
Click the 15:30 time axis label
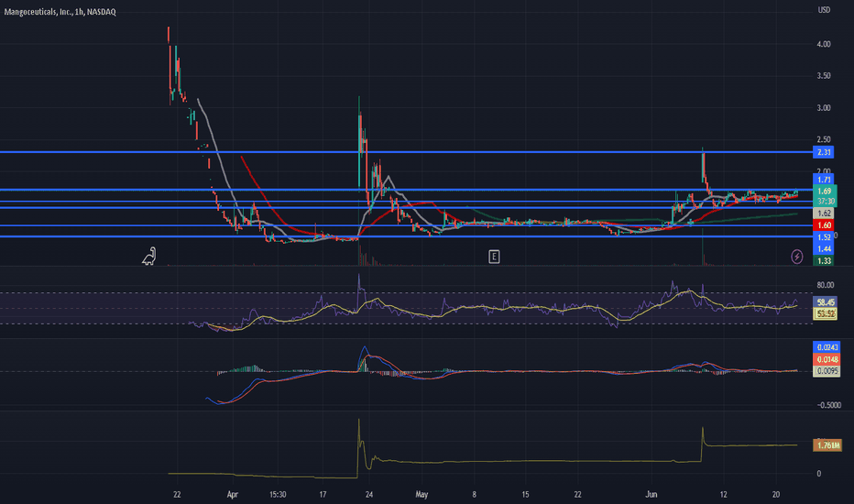pyautogui.click(x=278, y=495)
